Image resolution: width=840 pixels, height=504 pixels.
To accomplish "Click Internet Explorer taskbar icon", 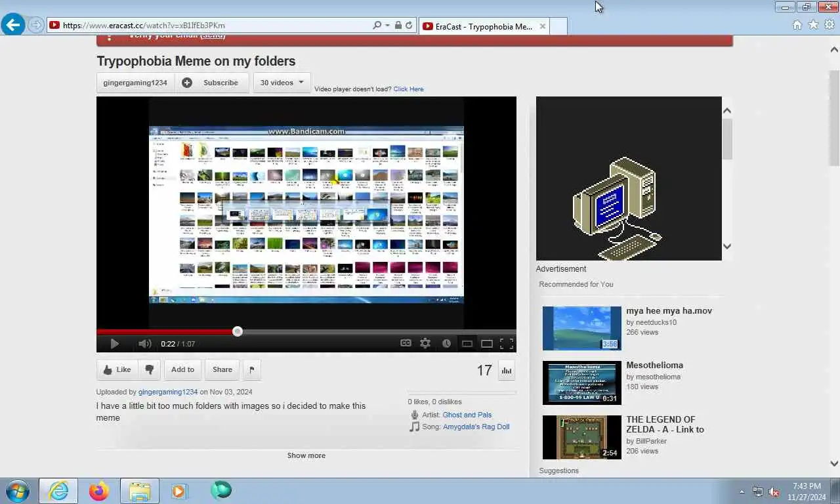I will [58, 491].
